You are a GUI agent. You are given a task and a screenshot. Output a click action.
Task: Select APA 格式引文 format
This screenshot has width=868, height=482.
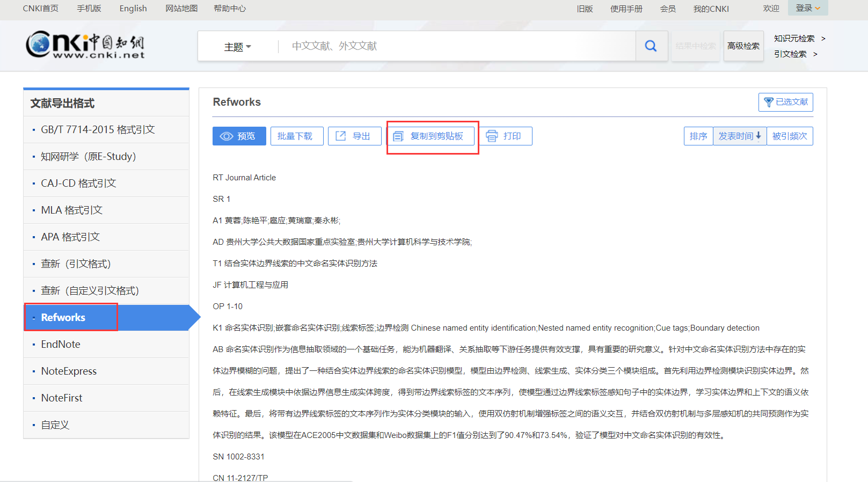click(106, 237)
